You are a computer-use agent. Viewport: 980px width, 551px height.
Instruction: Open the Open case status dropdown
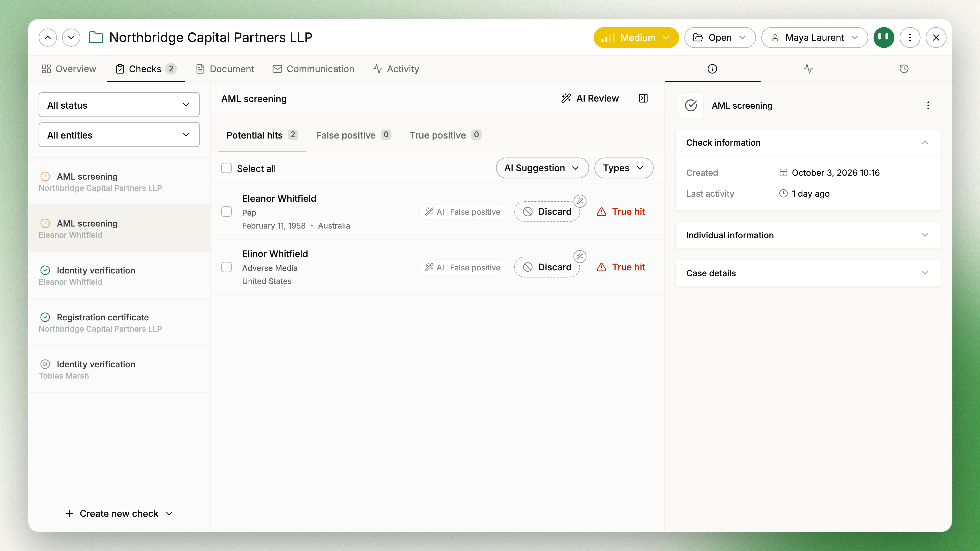pyautogui.click(x=720, y=37)
